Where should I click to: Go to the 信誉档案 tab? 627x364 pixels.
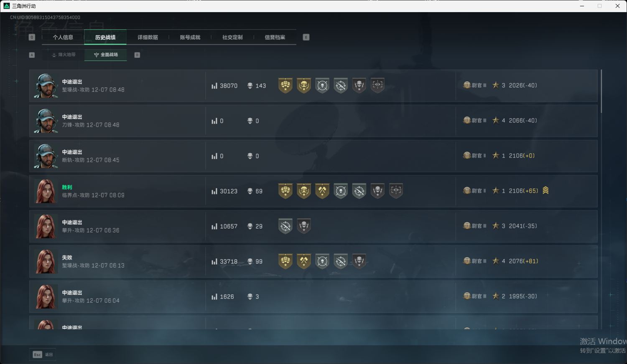click(275, 37)
